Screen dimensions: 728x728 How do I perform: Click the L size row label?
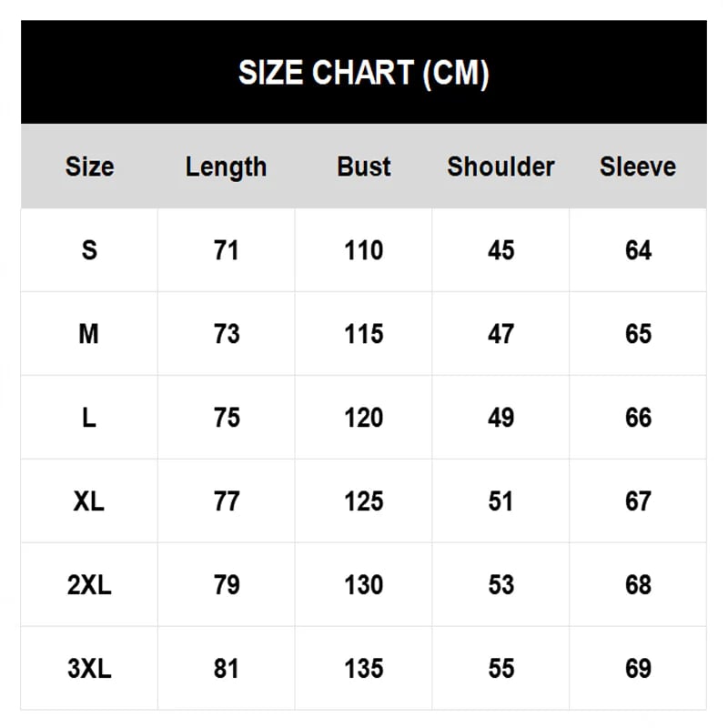[89, 418]
